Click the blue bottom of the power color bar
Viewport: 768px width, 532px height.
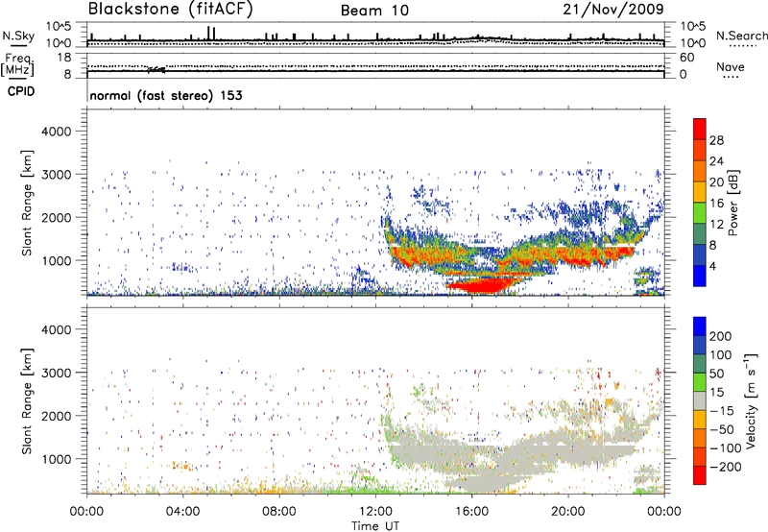pos(700,276)
